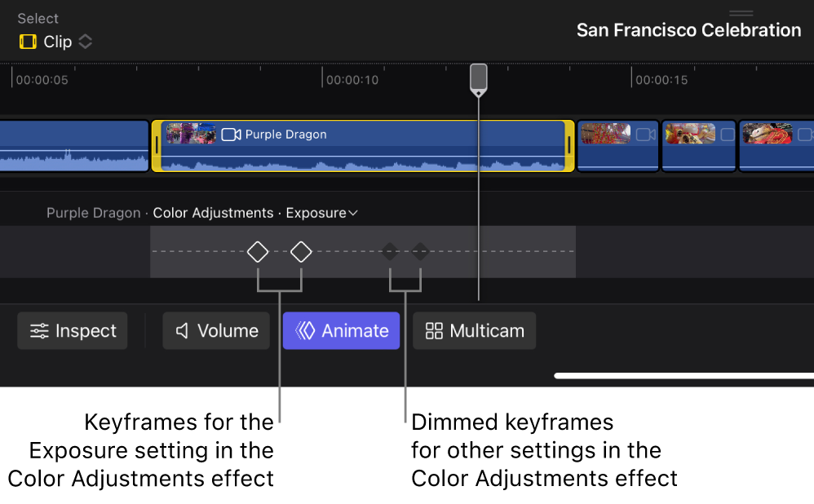Click the playhead handle above the timeline
The width and height of the screenshot is (814, 504).
pyautogui.click(x=478, y=78)
